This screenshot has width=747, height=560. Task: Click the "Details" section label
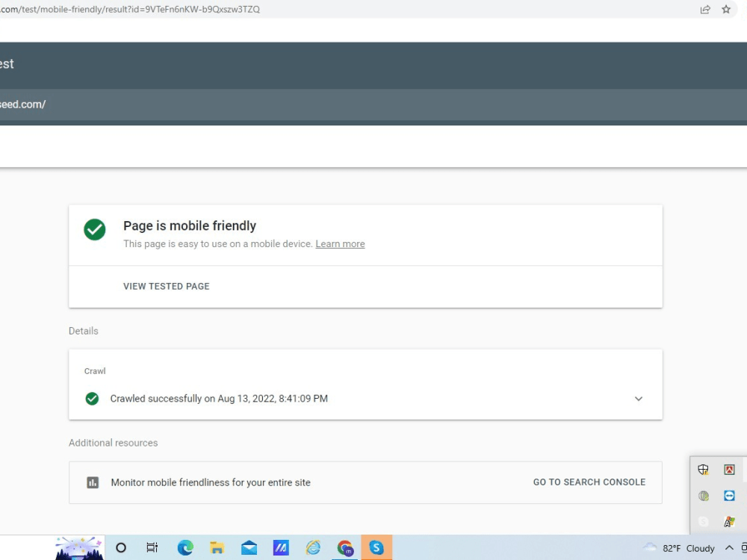click(84, 331)
